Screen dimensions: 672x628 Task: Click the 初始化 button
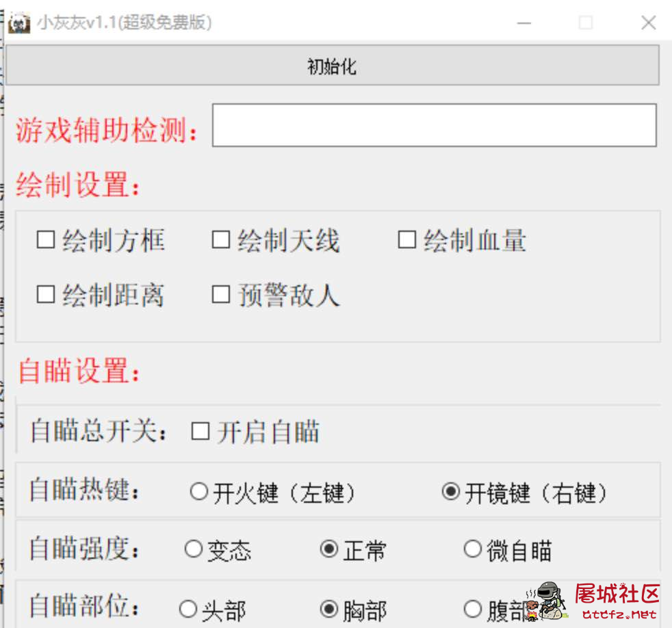(333, 65)
